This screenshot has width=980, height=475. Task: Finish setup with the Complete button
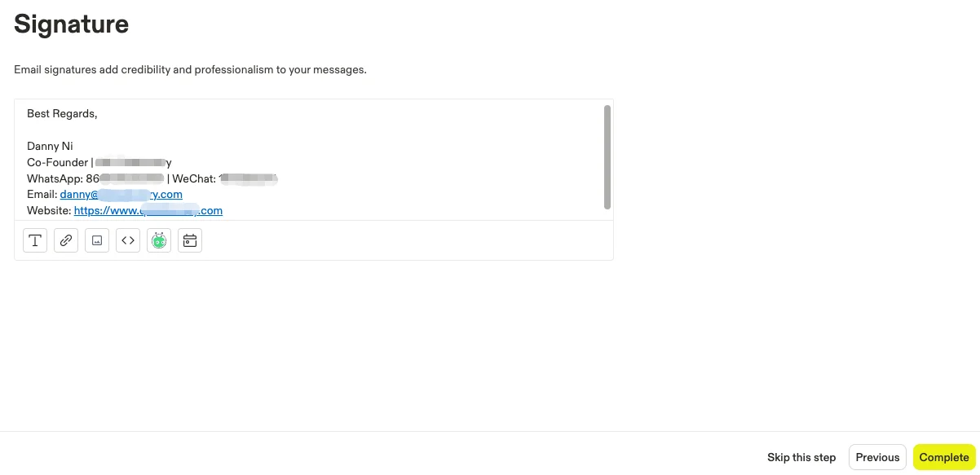point(944,457)
